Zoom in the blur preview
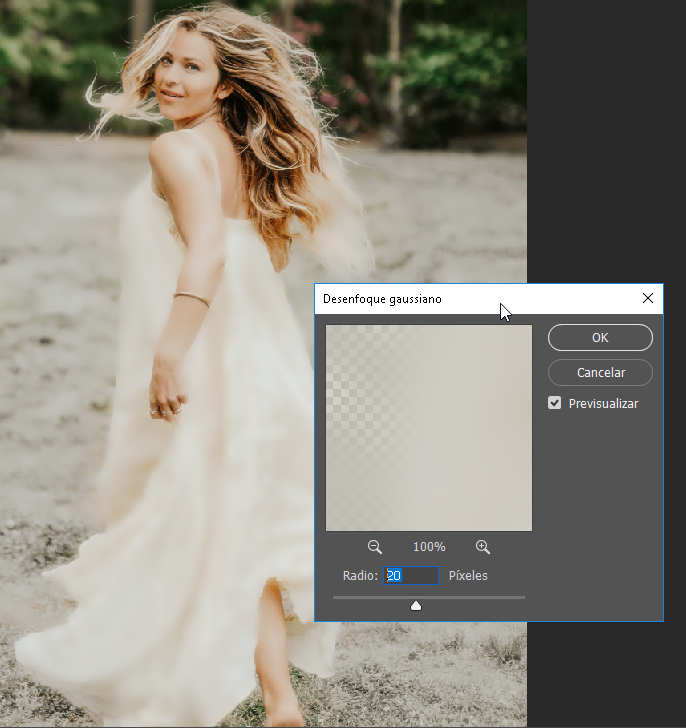The height and width of the screenshot is (728, 686). (483, 547)
